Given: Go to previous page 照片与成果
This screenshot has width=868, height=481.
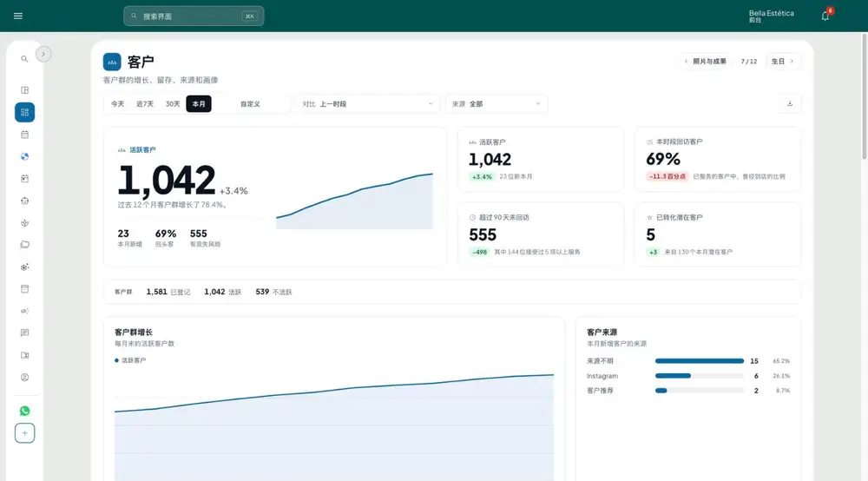Looking at the screenshot, I should [x=705, y=62].
